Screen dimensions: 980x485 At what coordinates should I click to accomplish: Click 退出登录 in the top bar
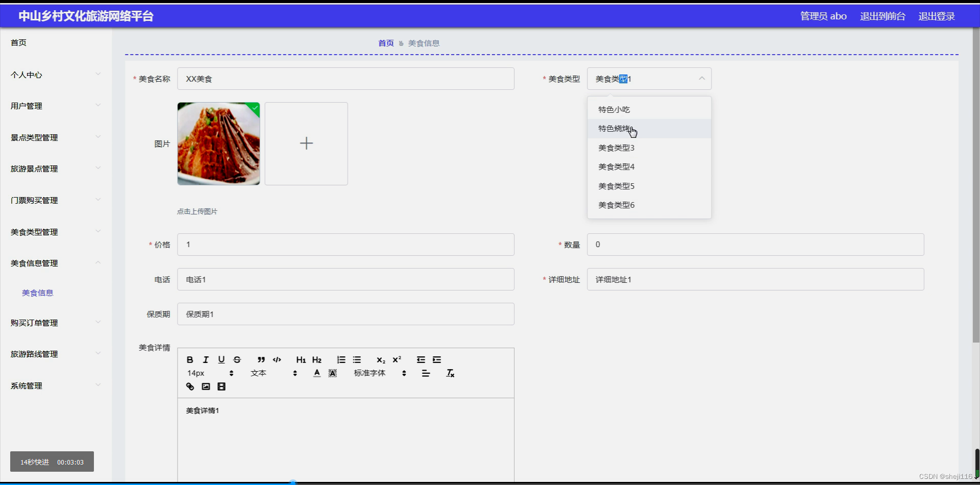[x=936, y=16]
